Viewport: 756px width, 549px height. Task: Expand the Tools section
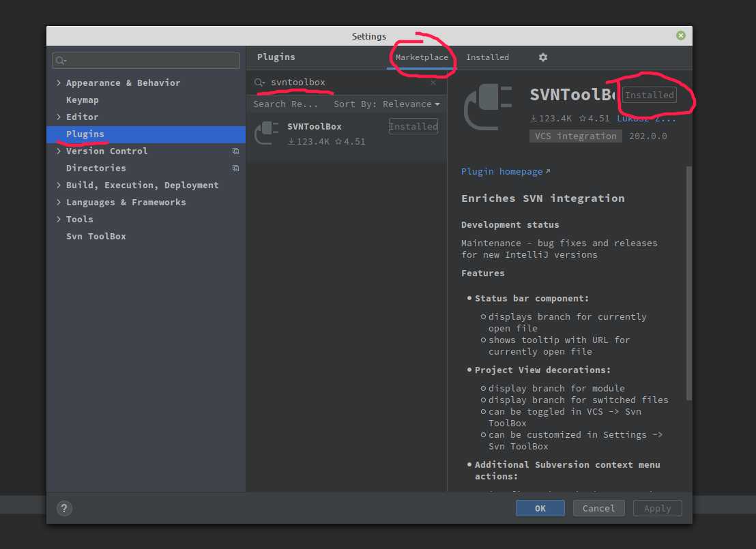pyautogui.click(x=59, y=220)
